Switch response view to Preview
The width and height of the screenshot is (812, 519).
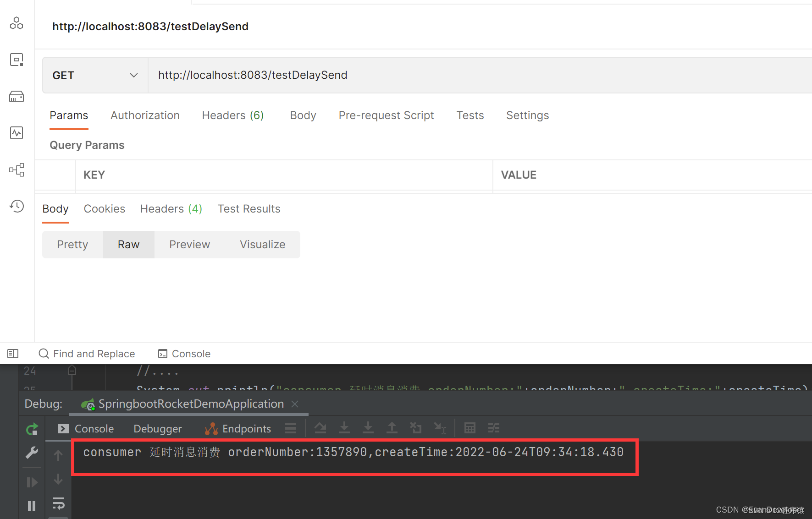coord(189,245)
